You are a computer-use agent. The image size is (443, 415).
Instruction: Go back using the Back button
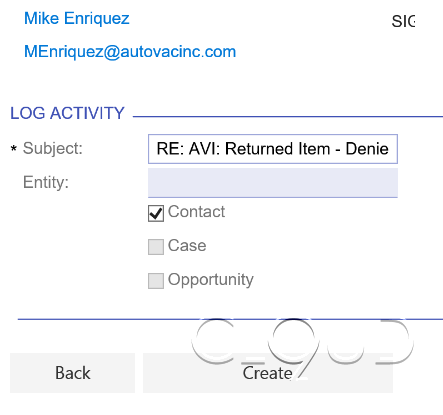click(x=72, y=373)
